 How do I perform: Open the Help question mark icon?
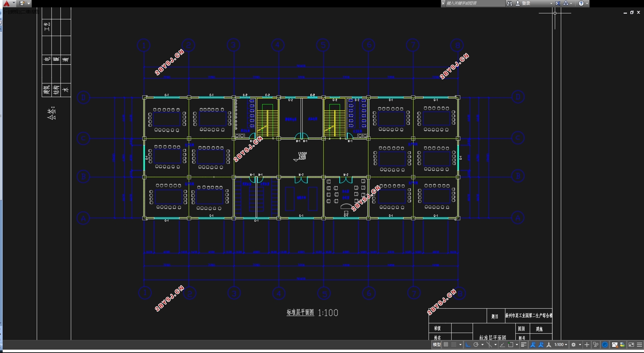(581, 3)
